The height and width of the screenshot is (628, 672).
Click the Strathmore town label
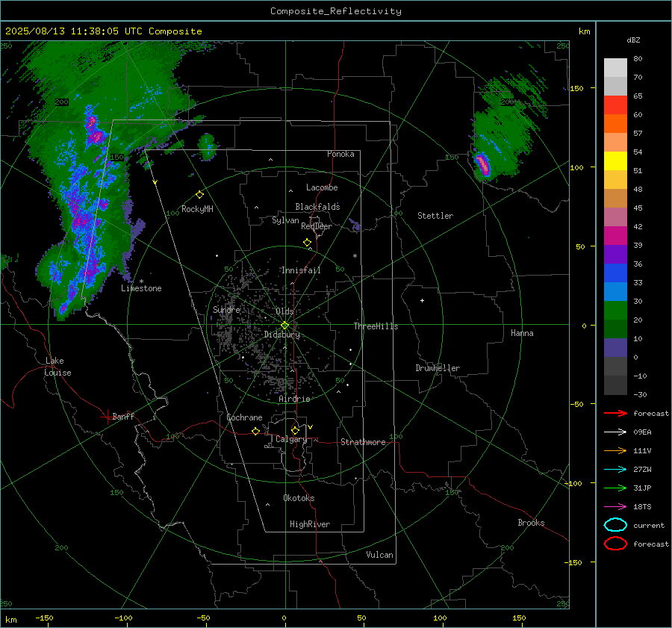click(x=363, y=442)
